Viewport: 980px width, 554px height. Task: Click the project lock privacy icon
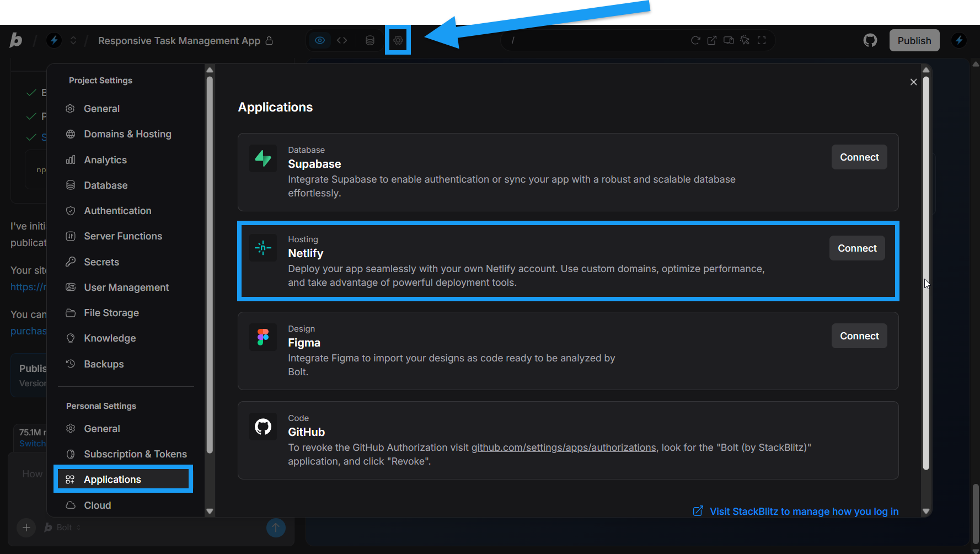pos(269,40)
